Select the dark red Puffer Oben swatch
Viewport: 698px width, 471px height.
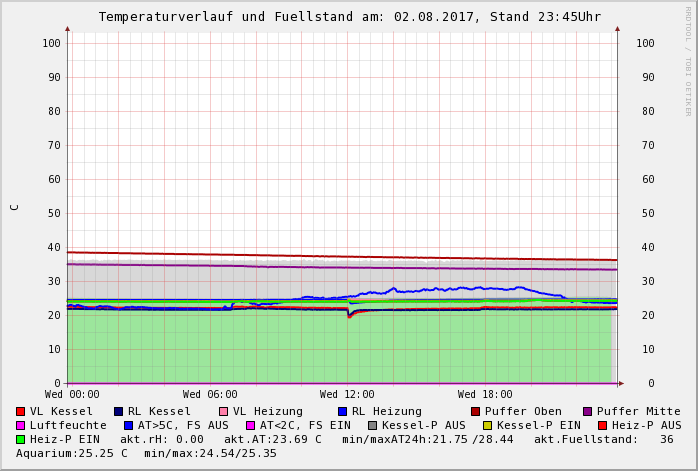click(x=476, y=411)
